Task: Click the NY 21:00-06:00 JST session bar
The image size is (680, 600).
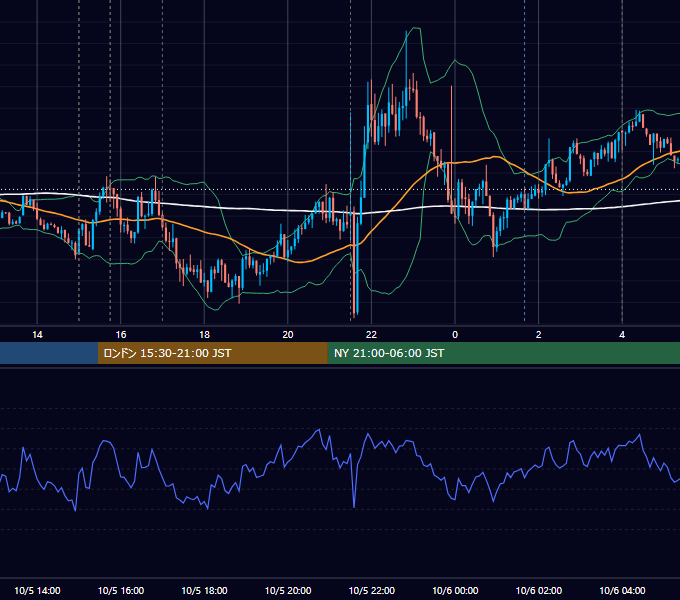Action: tap(503, 353)
